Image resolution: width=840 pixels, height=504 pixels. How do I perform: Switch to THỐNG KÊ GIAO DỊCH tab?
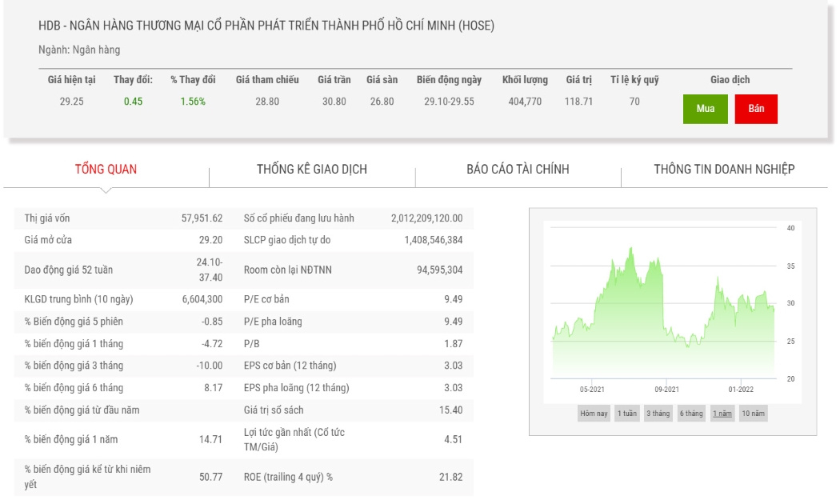(x=312, y=170)
